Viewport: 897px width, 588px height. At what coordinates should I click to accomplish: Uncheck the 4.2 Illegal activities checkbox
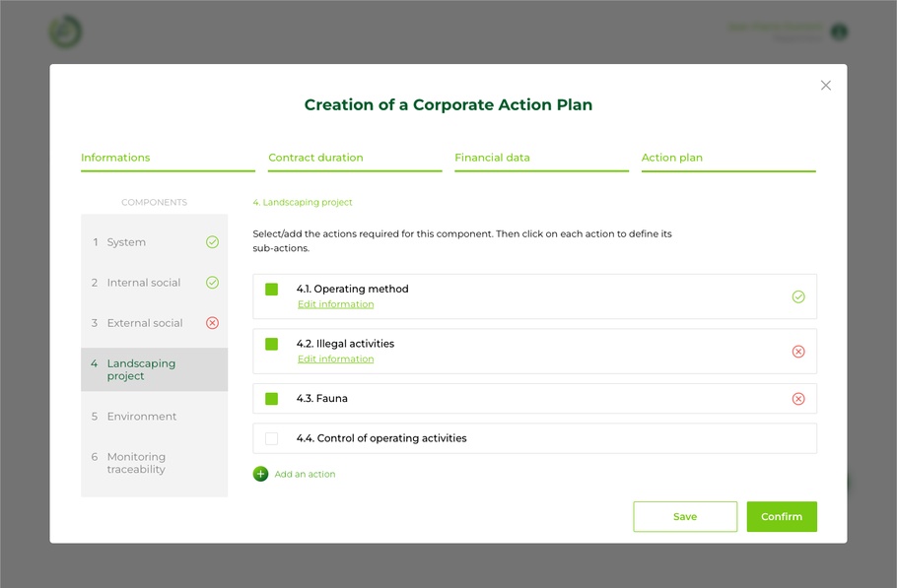272,345
